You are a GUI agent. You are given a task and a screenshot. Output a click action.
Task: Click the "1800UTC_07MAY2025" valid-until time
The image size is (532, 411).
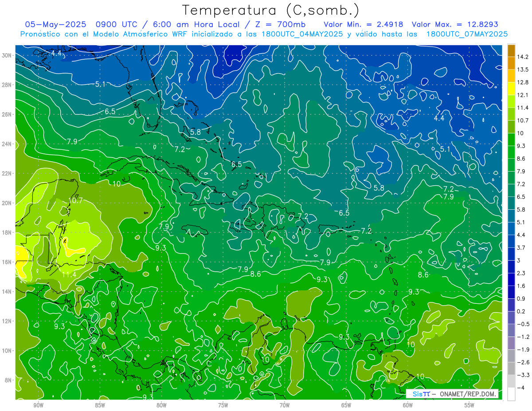467,34
